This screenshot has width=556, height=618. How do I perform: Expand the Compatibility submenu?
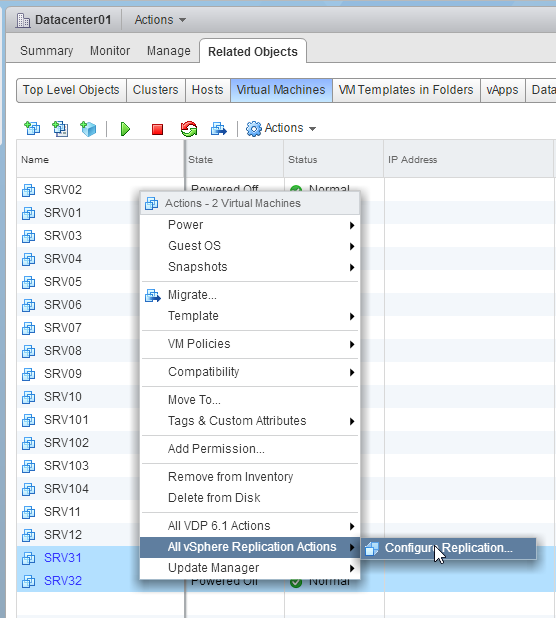point(250,372)
